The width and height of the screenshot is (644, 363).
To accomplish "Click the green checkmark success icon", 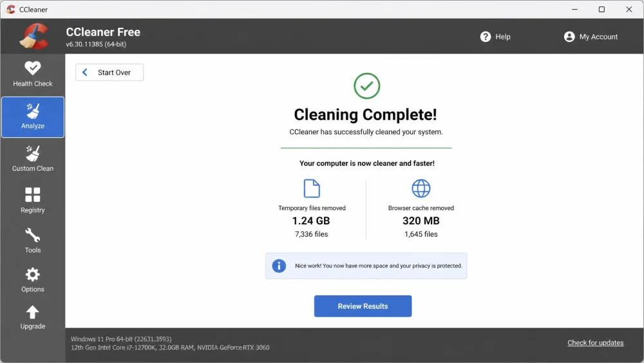I will (367, 86).
